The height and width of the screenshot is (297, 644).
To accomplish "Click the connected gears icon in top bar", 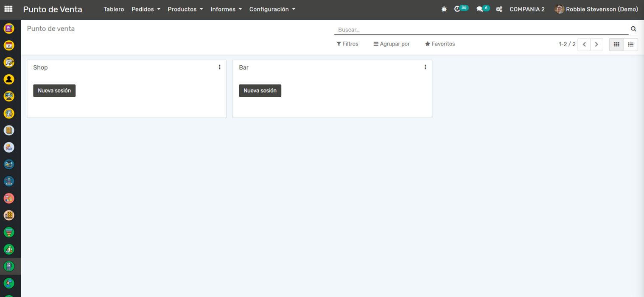I will (x=499, y=9).
